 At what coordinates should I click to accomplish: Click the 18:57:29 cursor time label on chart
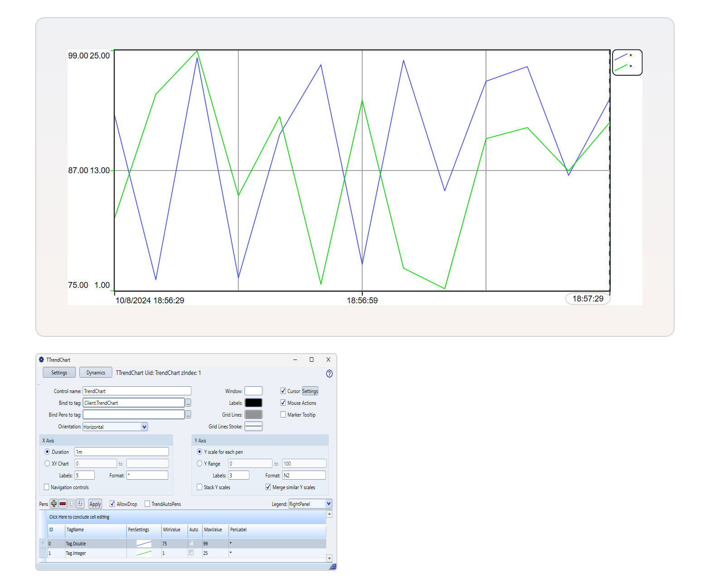(588, 299)
